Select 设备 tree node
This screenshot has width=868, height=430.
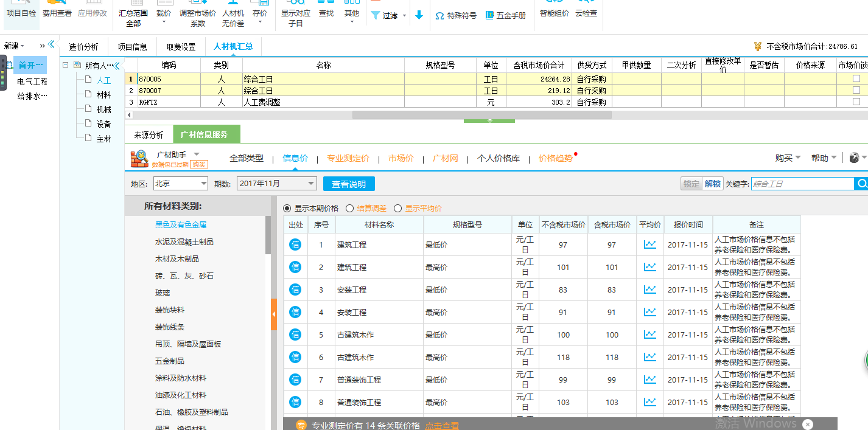tap(103, 124)
